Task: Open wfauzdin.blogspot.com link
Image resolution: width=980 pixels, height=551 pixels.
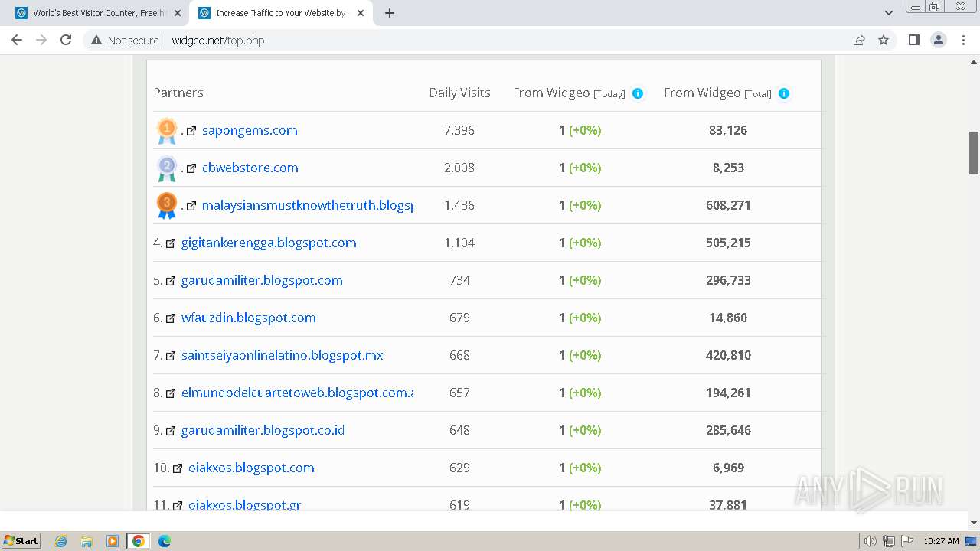Action: pos(248,318)
